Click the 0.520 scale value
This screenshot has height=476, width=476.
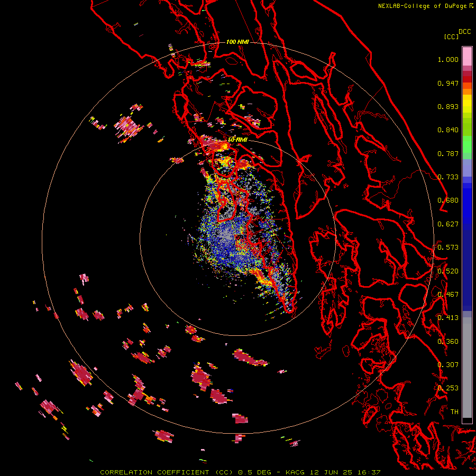(448, 271)
